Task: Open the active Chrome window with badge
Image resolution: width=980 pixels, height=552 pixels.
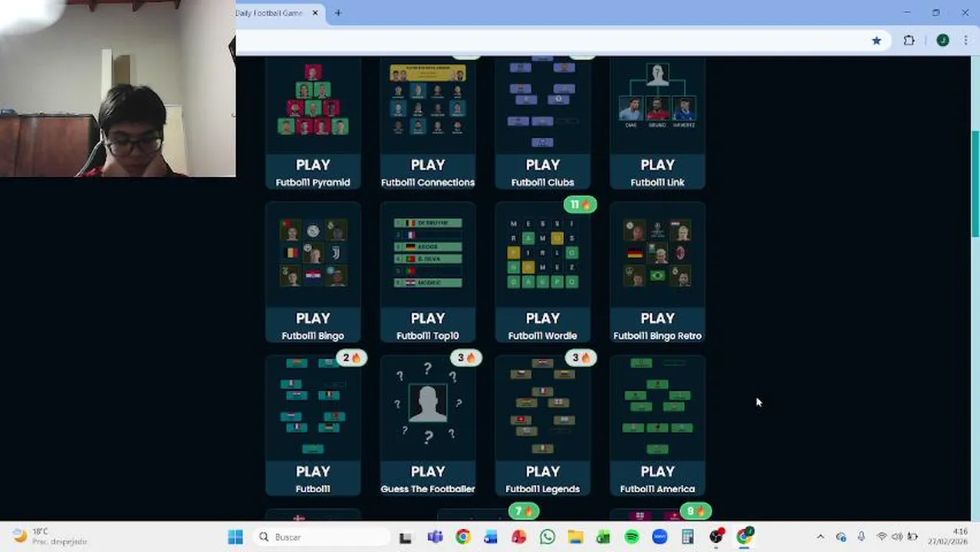Action: click(x=745, y=537)
